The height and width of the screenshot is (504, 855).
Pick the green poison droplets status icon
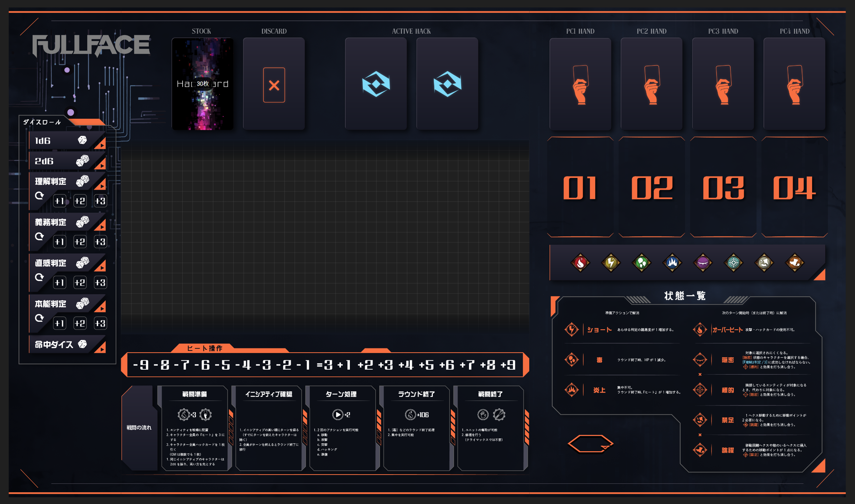(642, 263)
